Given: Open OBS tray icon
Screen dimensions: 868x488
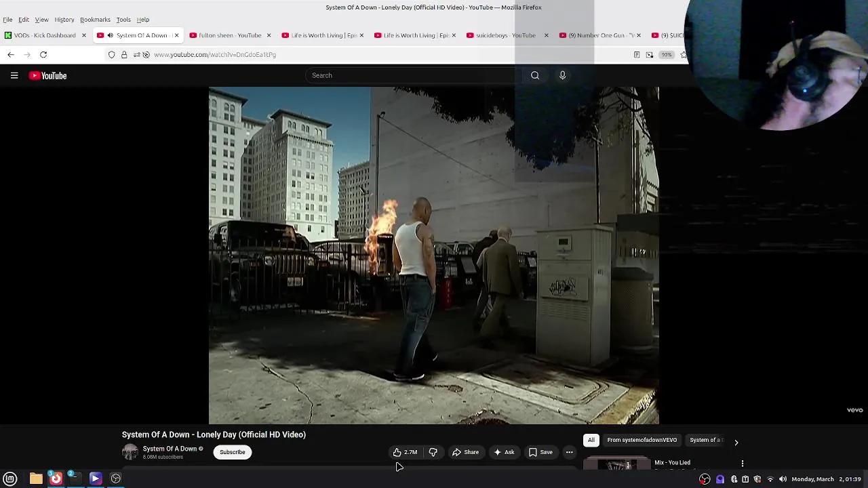Looking at the screenshot, I should (x=705, y=479).
